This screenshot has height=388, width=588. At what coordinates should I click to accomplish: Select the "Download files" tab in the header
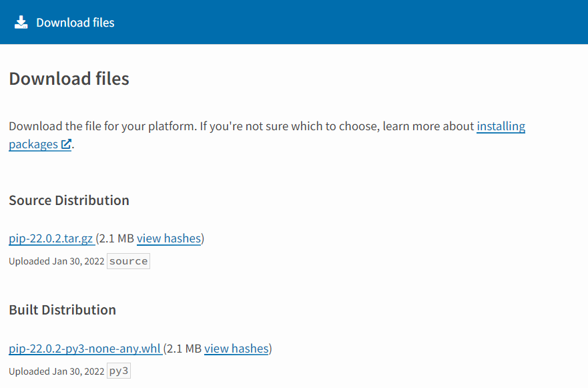[x=75, y=23]
